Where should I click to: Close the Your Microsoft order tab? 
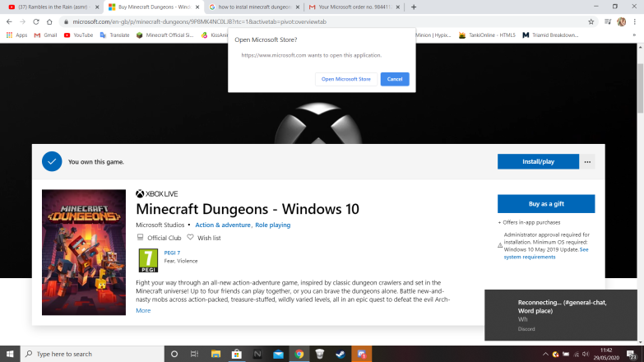(x=397, y=7)
